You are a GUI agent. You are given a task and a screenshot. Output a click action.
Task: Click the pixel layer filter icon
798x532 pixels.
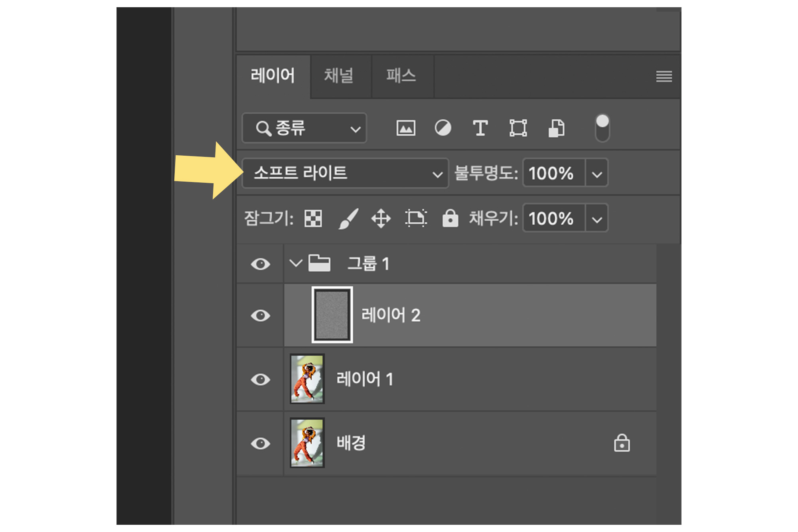pos(405,129)
